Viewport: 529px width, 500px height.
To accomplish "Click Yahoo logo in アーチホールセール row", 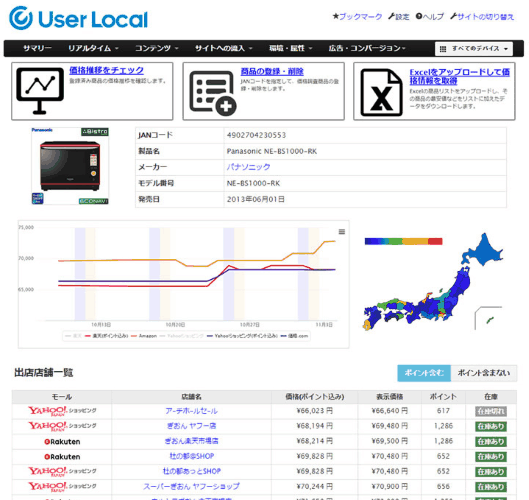I will [x=62, y=411].
